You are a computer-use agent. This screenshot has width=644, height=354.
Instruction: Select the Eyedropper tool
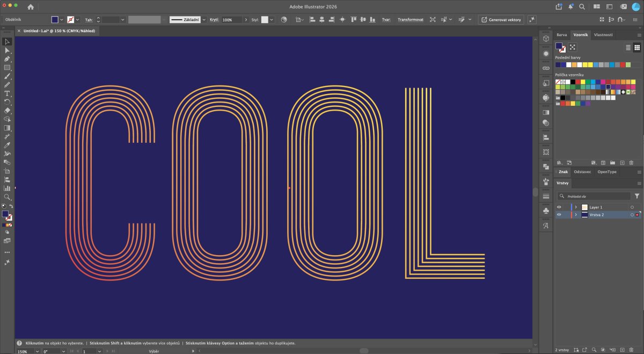point(8,145)
